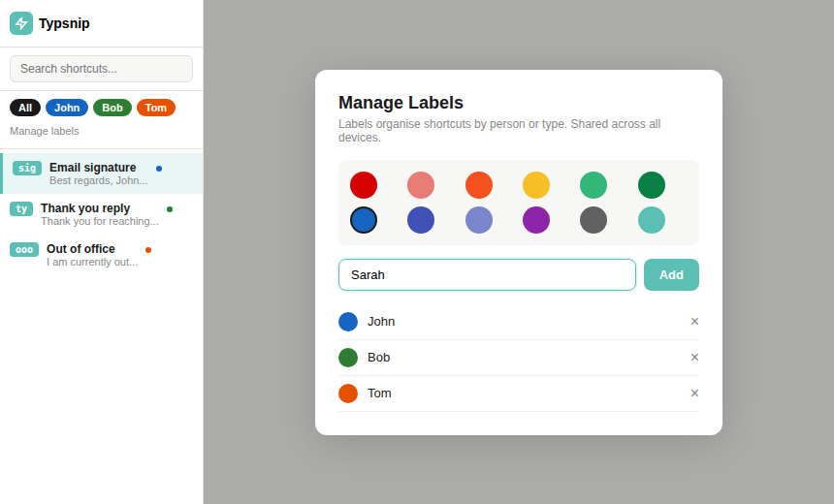Viewport: 834px width, 504px height.
Task: Click the Bob label name in list
Action: pos(379,358)
